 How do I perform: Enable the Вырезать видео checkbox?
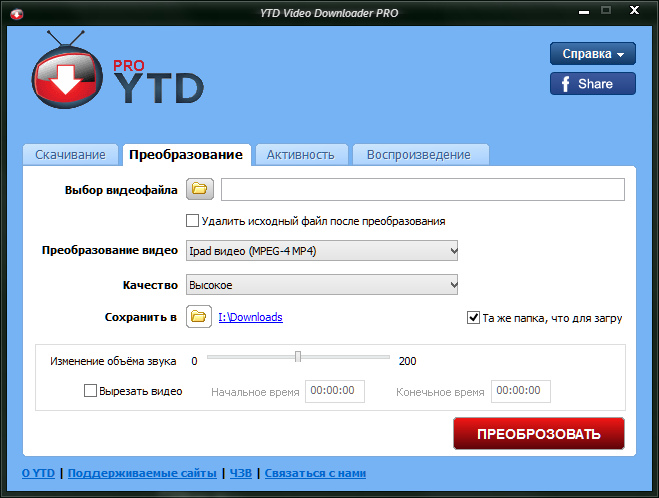[x=90, y=391]
